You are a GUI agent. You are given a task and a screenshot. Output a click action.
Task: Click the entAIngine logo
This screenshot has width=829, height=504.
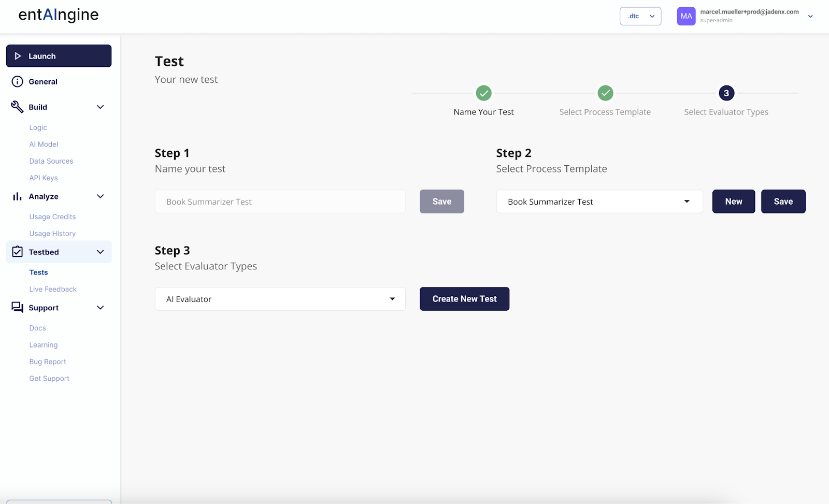(59, 15)
